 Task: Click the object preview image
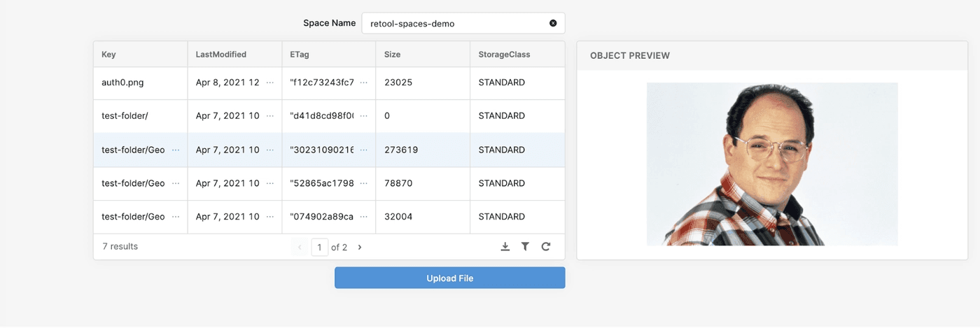point(772,164)
